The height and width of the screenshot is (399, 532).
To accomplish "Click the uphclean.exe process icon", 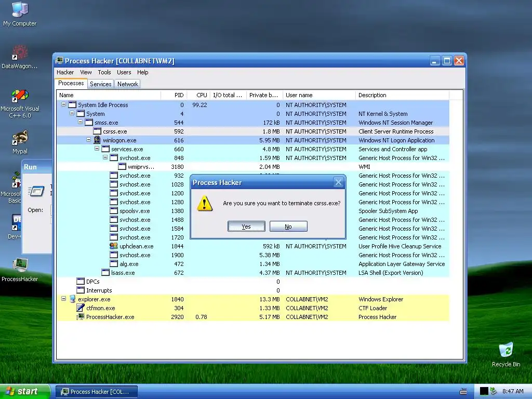I will (x=114, y=246).
